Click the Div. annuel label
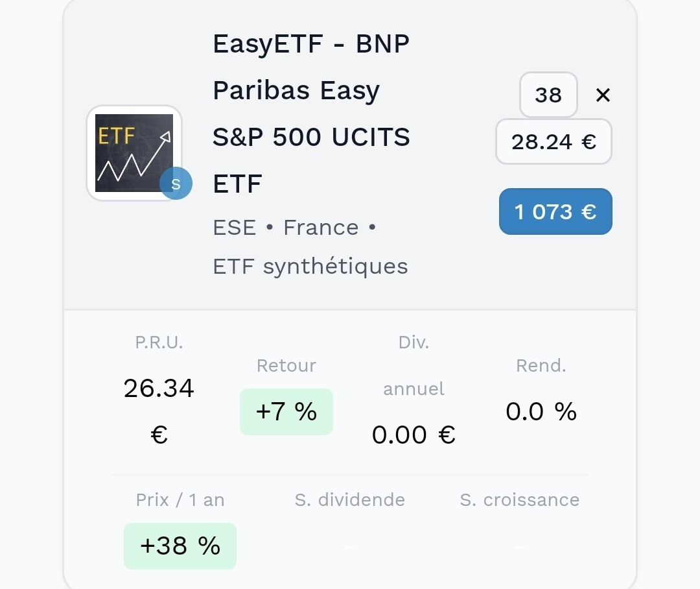700x589 pixels. 414,366
